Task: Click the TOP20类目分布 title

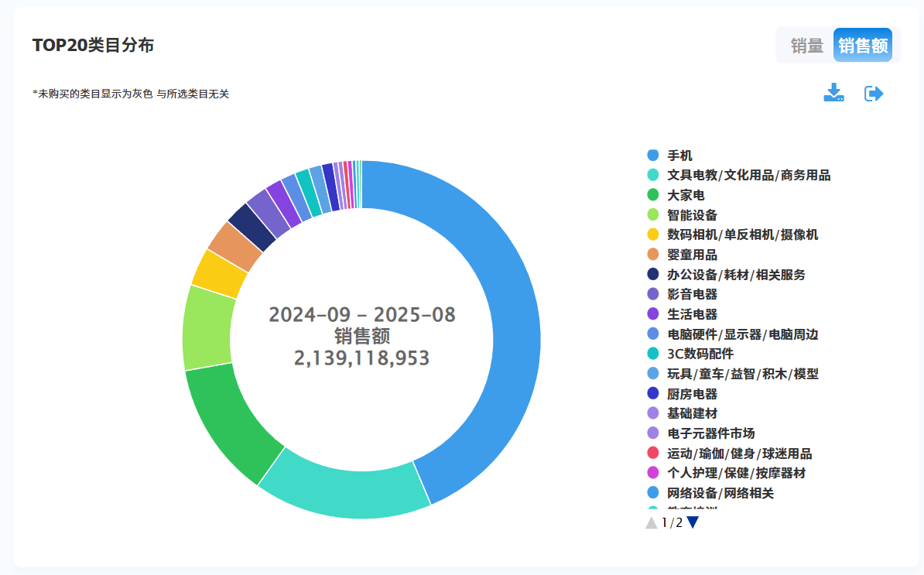Action: point(93,46)
